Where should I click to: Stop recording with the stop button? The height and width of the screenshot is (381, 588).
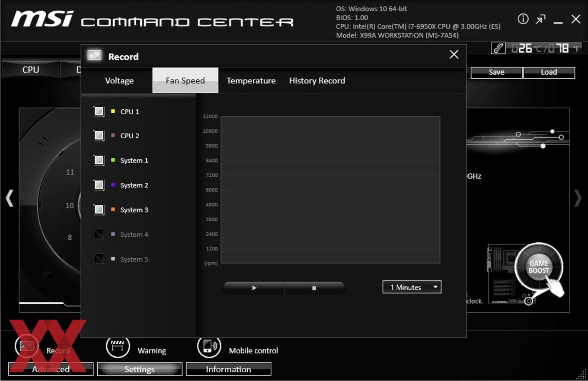click(x=315, y=288)
